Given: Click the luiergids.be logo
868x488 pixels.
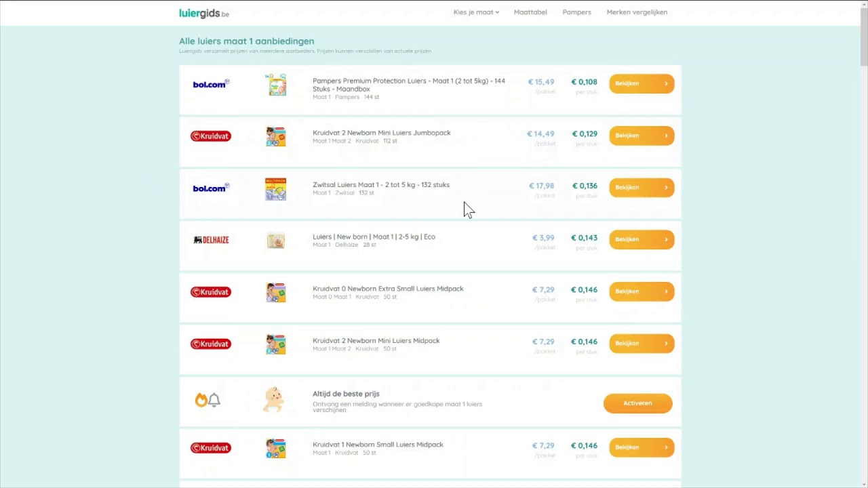Looking at the screenshot, I should coord(203,13).
